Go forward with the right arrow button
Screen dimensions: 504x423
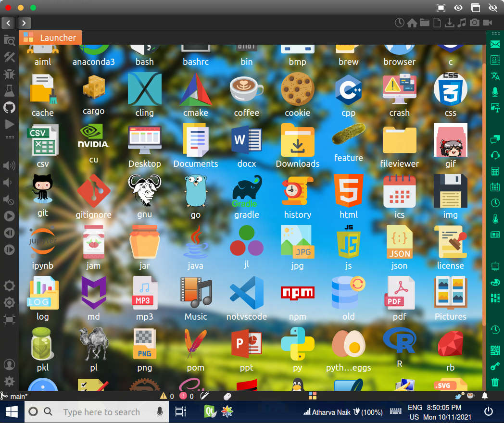tap(24, 23)
